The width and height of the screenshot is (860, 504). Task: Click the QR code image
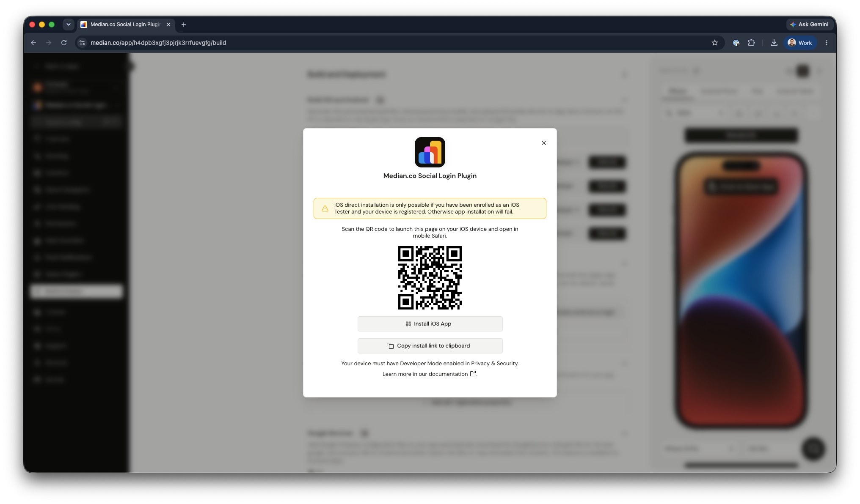430,278
